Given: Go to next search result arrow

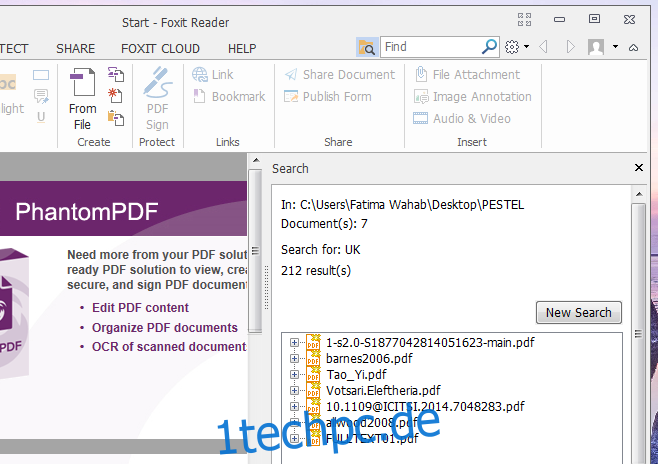Looking at the screenshot, I should 570,47.
